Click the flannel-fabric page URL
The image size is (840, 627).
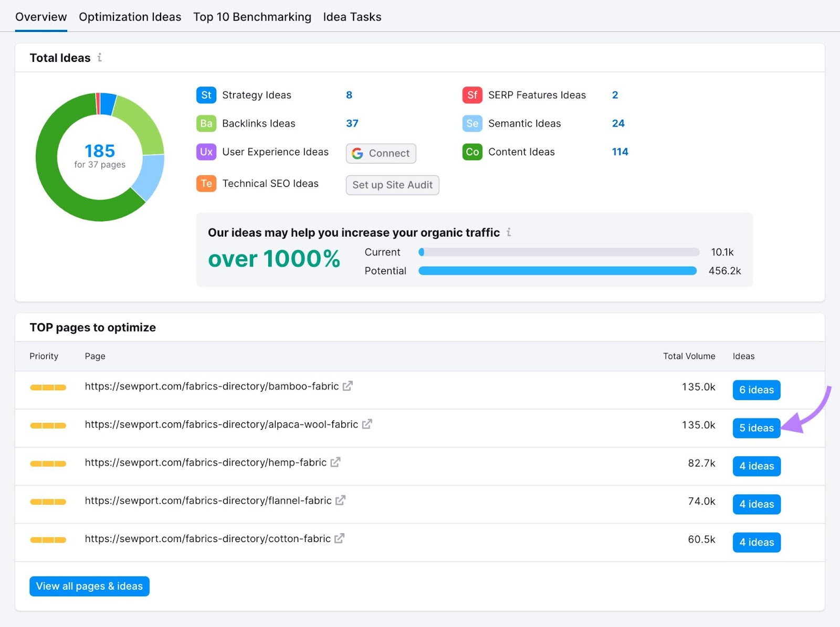coord(208,501)
